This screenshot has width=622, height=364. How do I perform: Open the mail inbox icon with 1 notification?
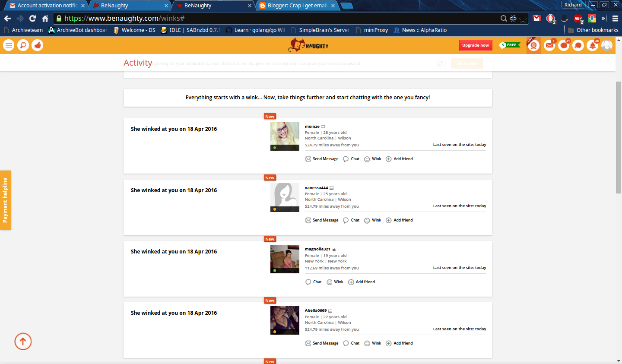549,45
